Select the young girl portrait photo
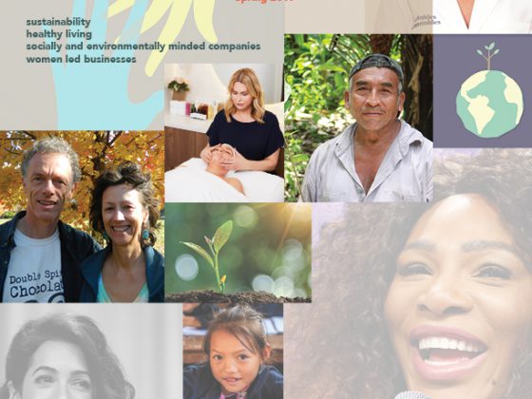The image size is (532, 399). click(233, 351)
